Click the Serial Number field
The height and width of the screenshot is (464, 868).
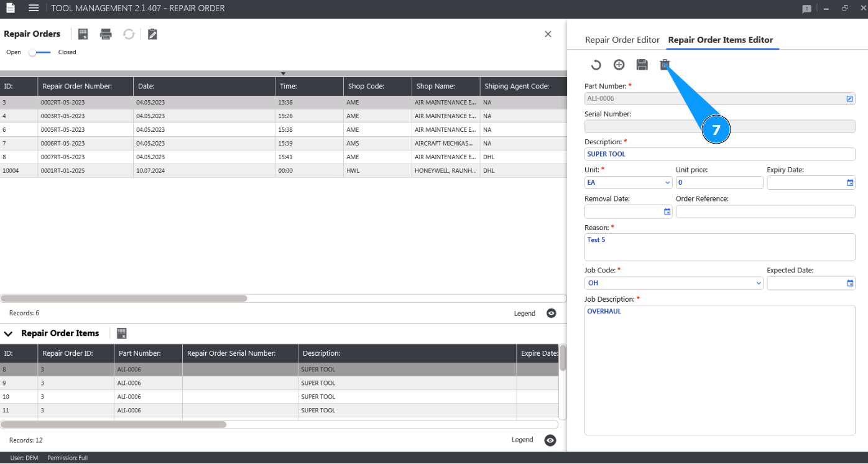tap(720, 126)
